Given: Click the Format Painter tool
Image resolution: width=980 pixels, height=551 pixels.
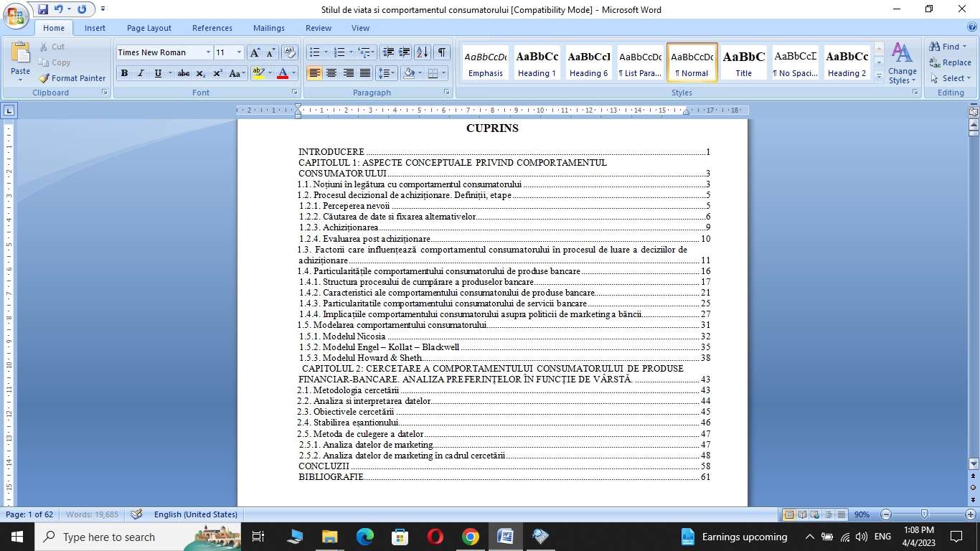Looking at the screenshot, I should point(72,78).
